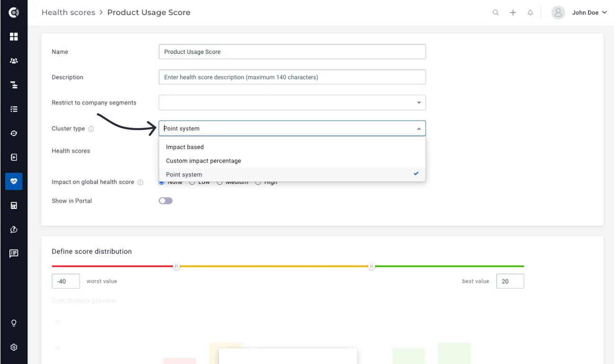Click the Product Usage Score breadcrumb title
Image resolution: width=614 pixels, height=364 pixels.
pos(149,12)
